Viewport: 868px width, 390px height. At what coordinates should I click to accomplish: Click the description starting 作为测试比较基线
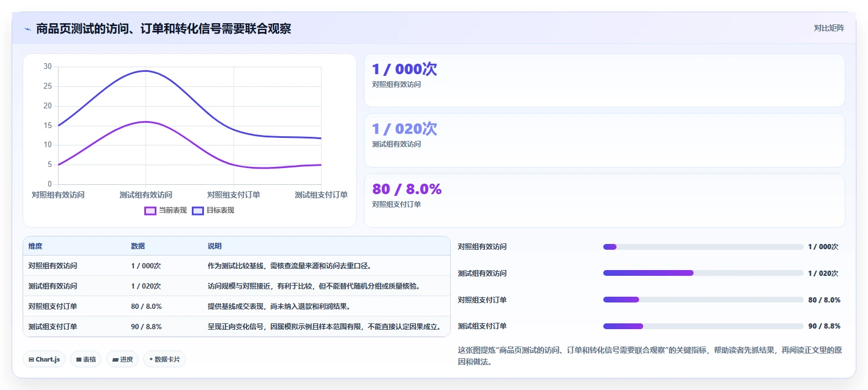(290, 266)
